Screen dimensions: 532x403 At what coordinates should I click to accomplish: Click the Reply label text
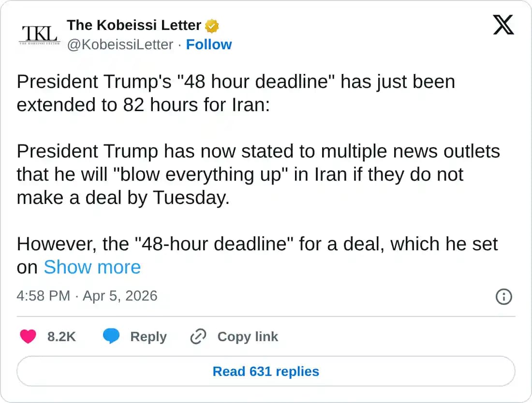coord(148,336)
